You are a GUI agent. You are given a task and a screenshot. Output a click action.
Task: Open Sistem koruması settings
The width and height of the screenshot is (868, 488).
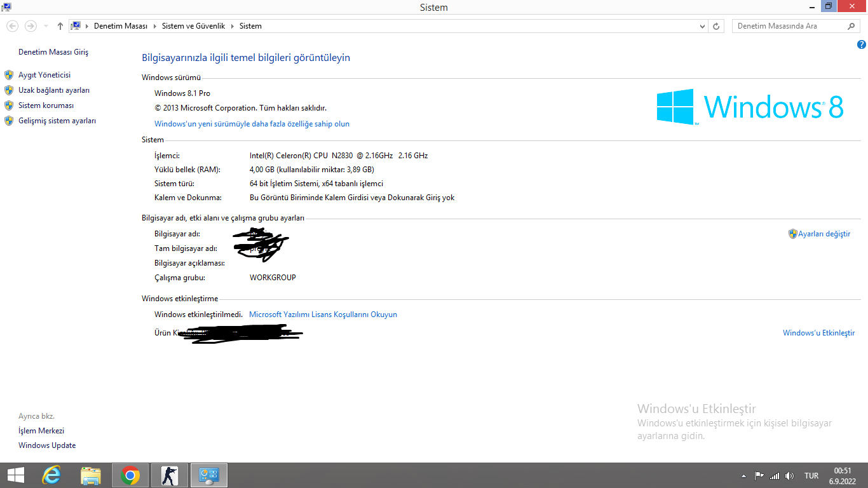coord(46,105)
